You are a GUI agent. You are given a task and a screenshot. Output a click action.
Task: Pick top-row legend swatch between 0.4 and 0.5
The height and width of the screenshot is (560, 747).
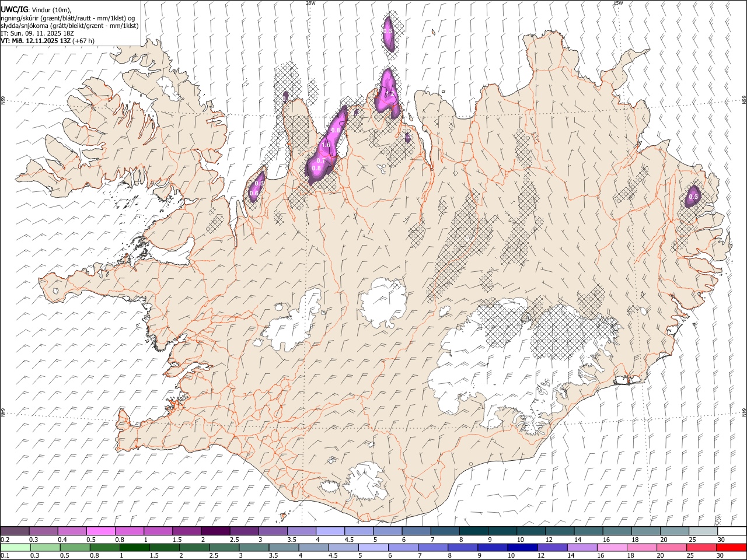tap(72, 531)
